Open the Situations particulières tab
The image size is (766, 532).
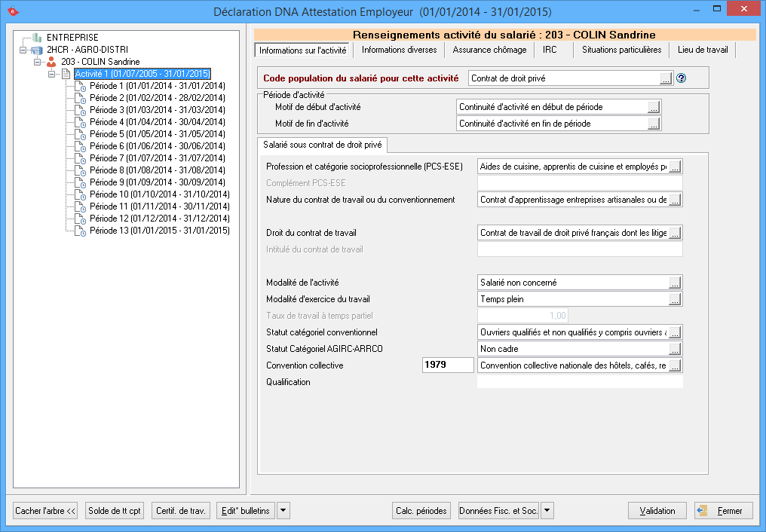621,50
